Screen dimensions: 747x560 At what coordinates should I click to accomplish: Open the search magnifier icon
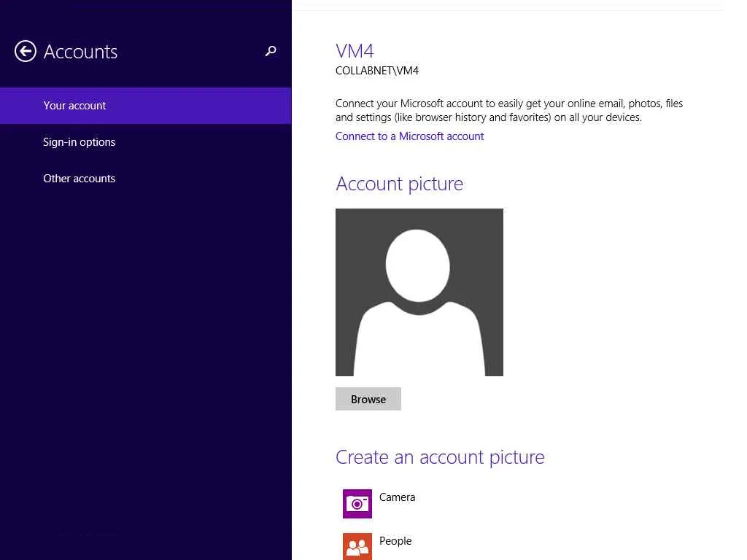point(271,51)
